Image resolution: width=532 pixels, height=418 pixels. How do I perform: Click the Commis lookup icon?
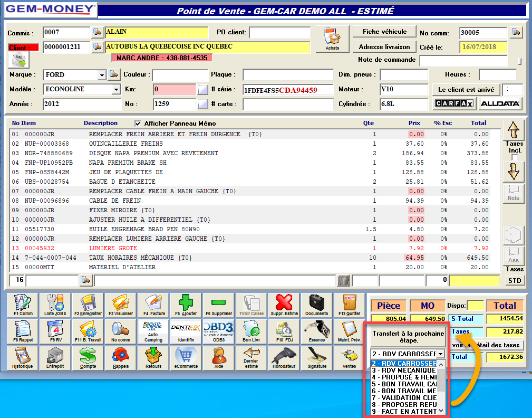pyautogui.click(x=97, y=32)
